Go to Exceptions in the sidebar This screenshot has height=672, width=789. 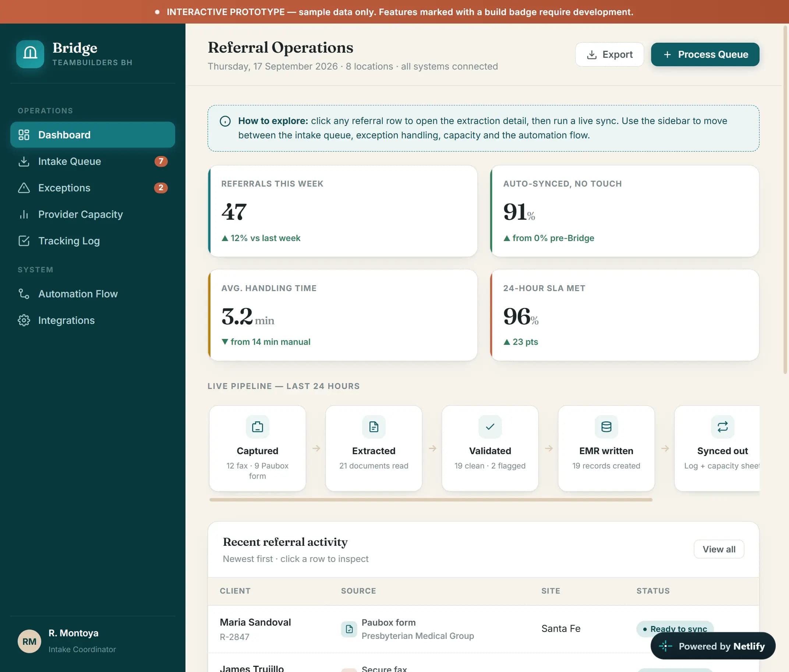[x=92, y=188]
